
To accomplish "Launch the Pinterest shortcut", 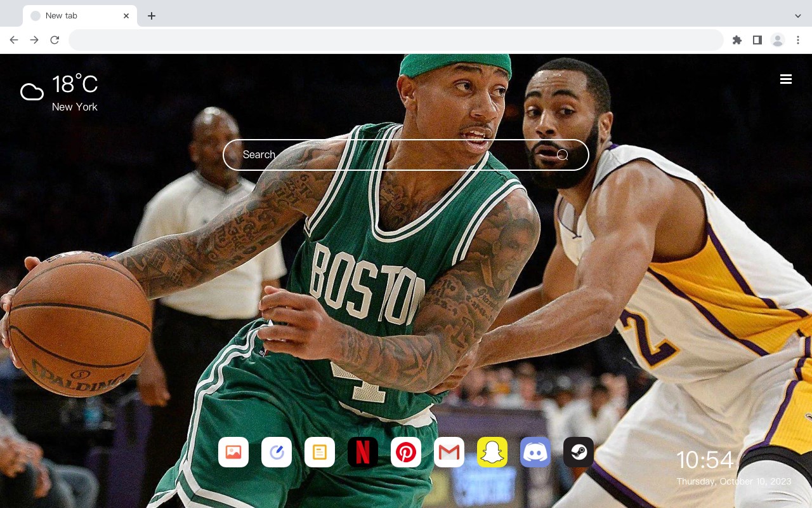I will 406,452.
